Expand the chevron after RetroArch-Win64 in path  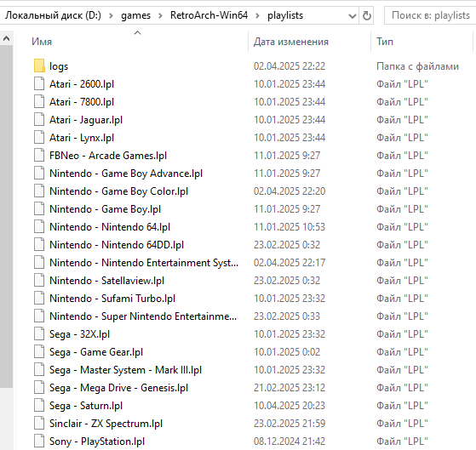coord(257,16)
